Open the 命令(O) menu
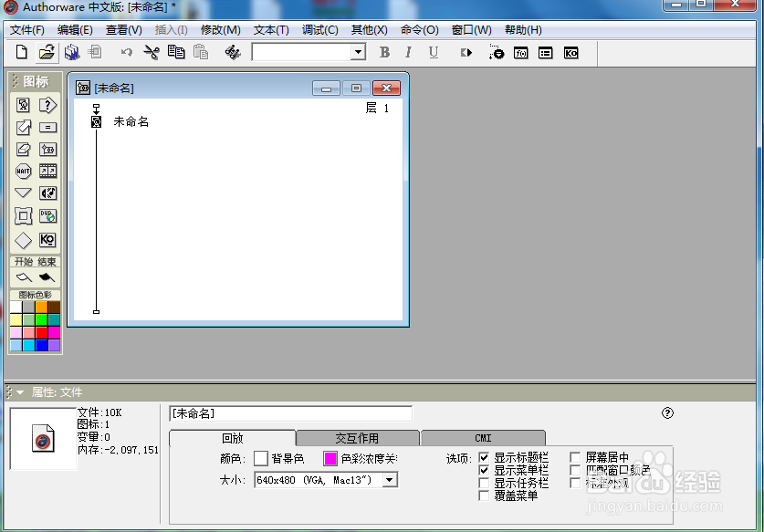The height and width of the screenshot is (532, 764). pyautogui.click(x=420, y=30)
